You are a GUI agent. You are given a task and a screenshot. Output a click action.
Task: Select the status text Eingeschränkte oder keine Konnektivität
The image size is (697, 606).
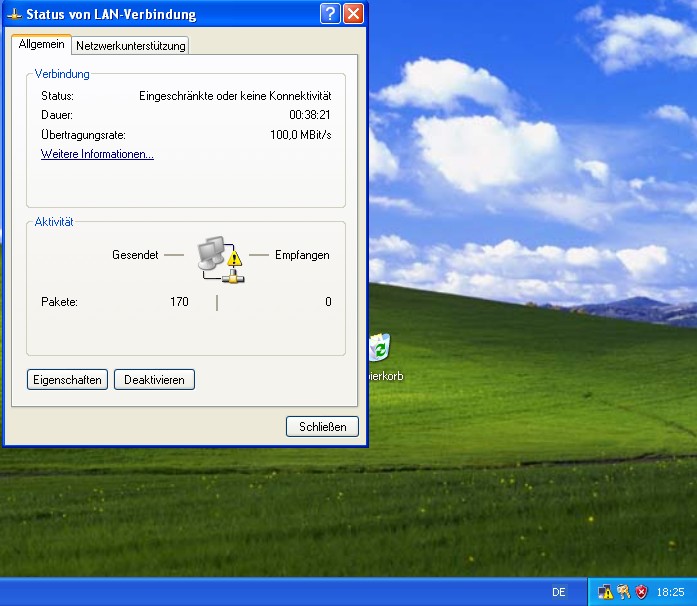[235, 96]
